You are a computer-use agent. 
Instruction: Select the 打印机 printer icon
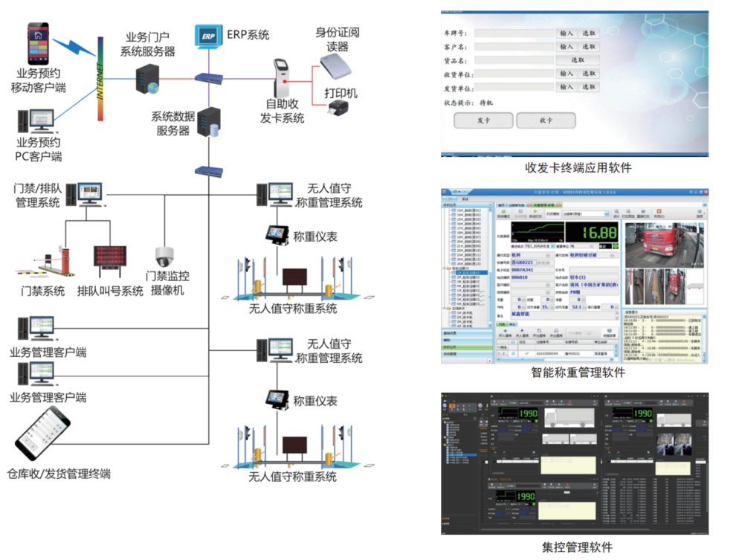(x=338, y=108)
